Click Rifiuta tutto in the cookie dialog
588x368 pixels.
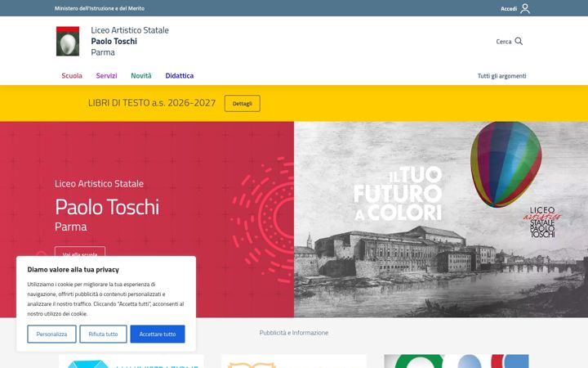[103, 334]
